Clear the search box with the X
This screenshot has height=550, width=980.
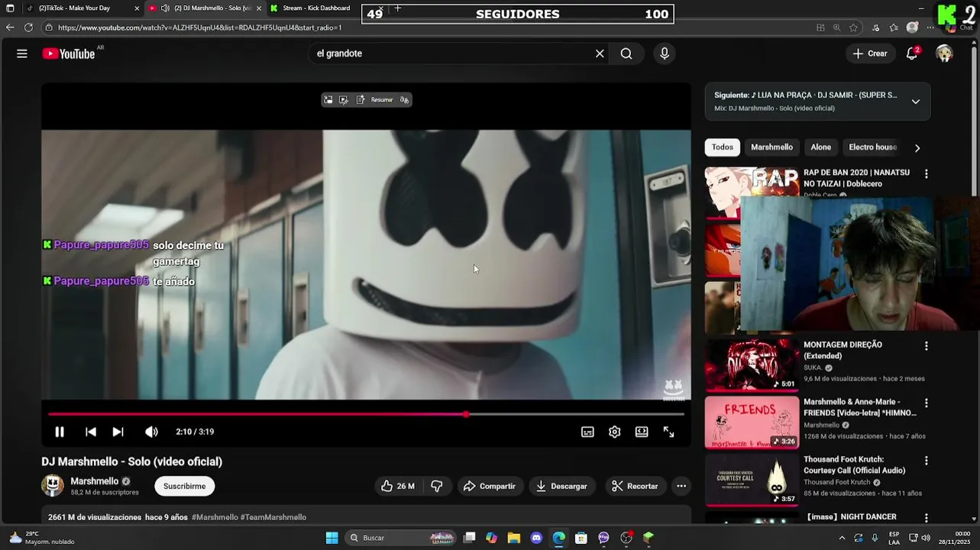pyautogui.click(x=600, y=53)
